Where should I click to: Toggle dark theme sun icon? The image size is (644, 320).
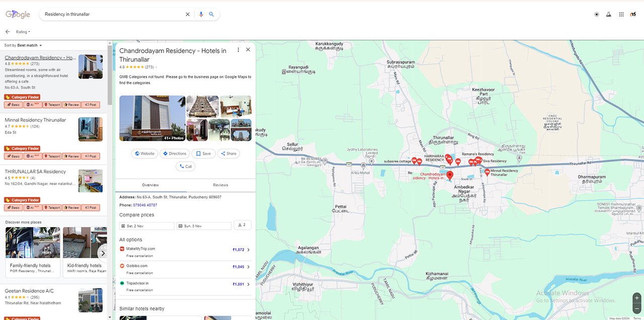tap(597, 15)
